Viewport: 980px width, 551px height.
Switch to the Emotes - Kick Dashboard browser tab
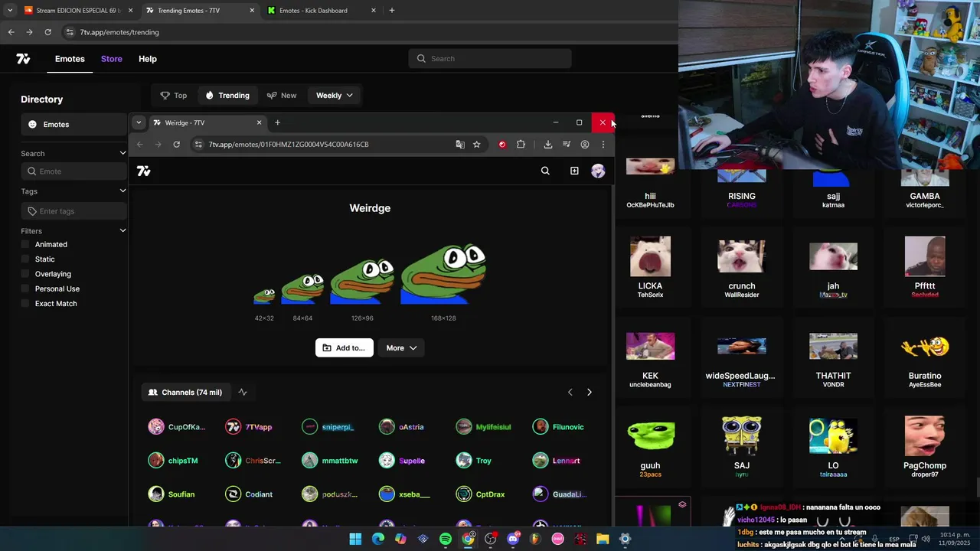point(322,11)
